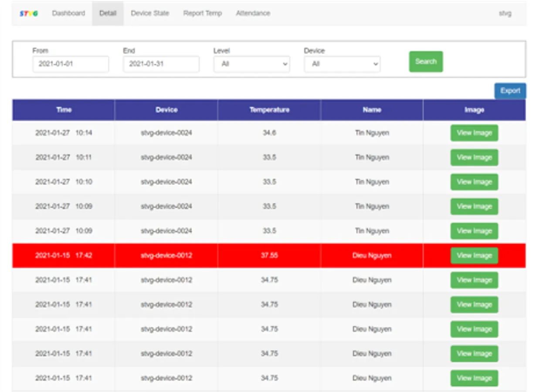
Task: View image for the 10:11 row
Action: [474, 157]
